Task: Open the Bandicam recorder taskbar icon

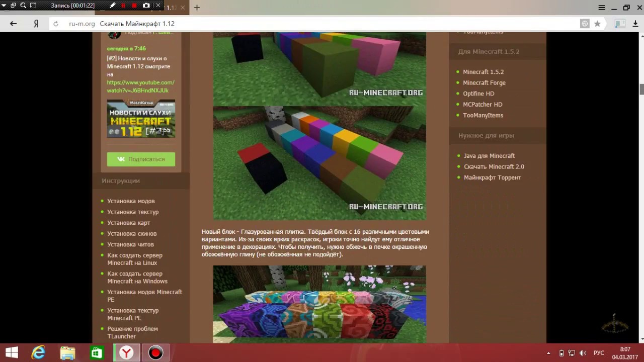Action: [155, 352]
